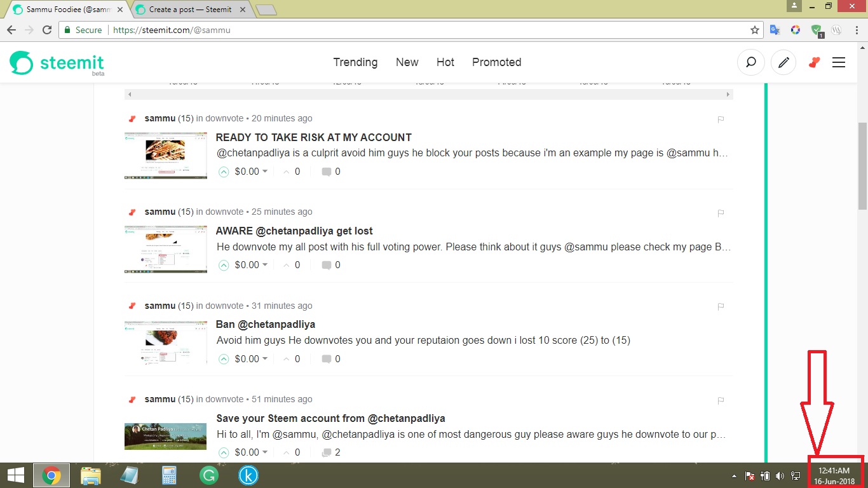Switch to the Hot feed

coord(445,62)
